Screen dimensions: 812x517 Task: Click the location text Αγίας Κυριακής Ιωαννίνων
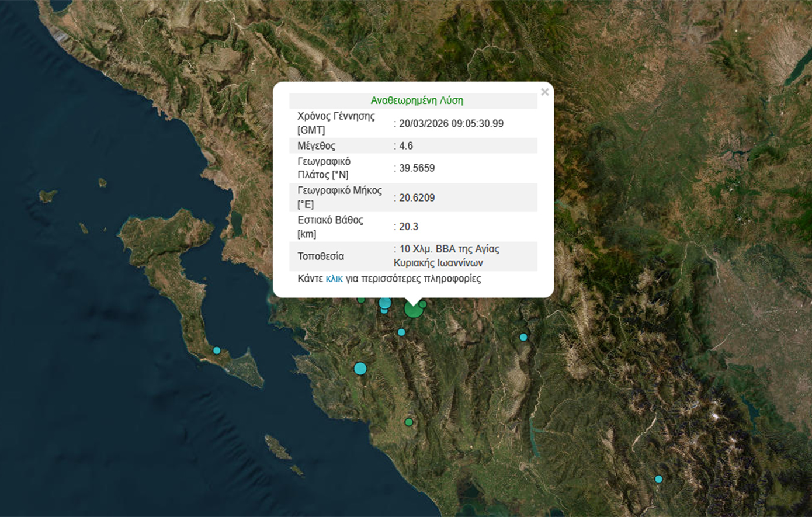(446, 256)
